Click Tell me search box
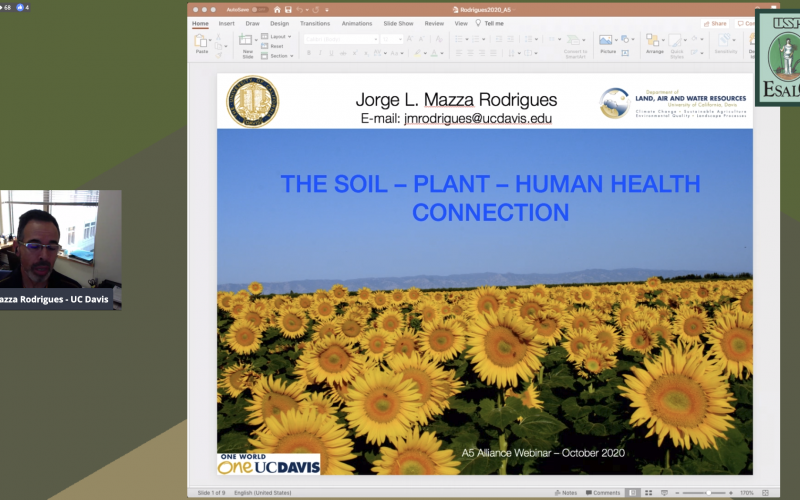Viewport: 800px width, 500px height. coord(490,23)
